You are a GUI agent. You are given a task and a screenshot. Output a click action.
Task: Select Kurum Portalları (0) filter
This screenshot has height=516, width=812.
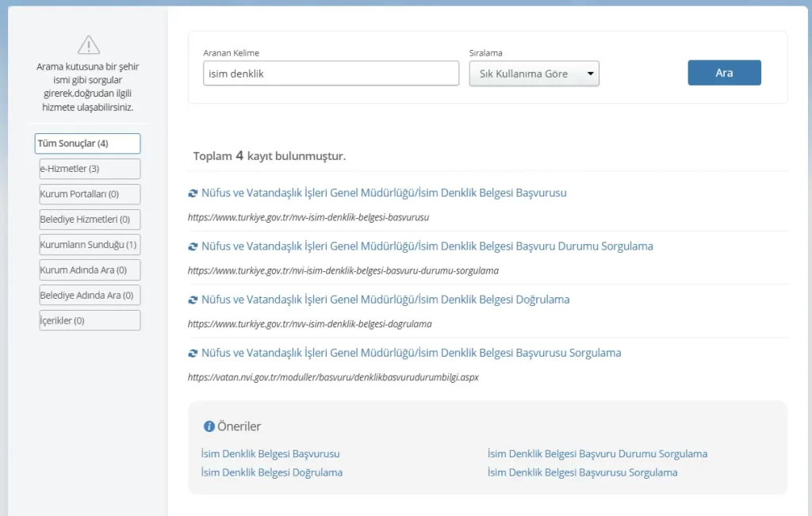pos(90,194)
